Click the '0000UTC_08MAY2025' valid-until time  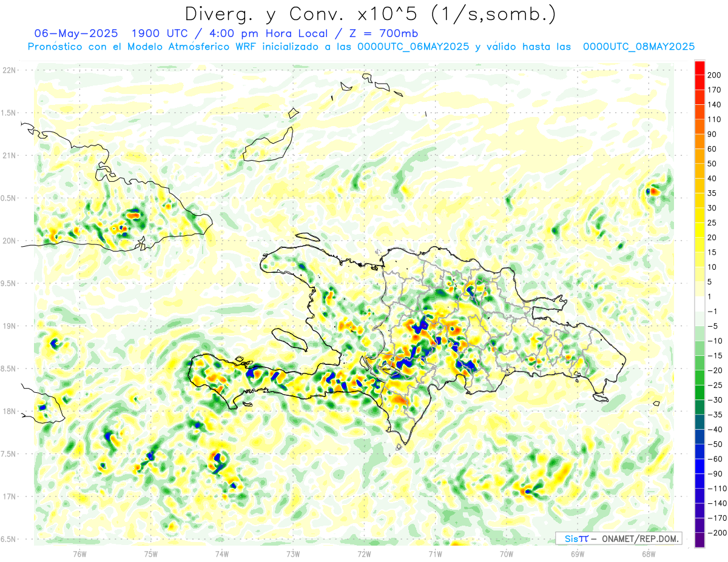pos(639,46)
